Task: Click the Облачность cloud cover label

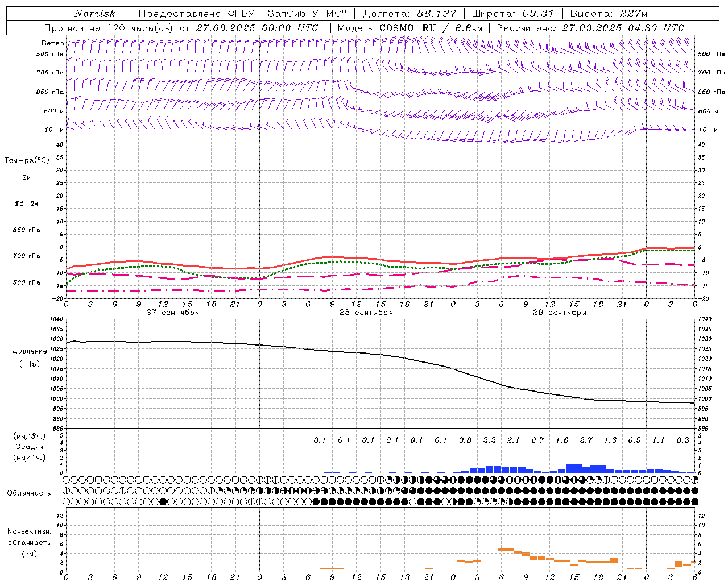Action: (29, 493)
